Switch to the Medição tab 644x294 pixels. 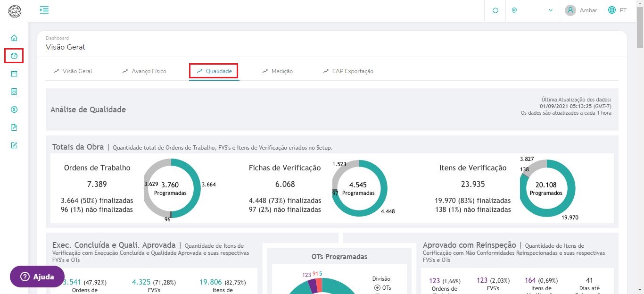click(x=277, y=71)
